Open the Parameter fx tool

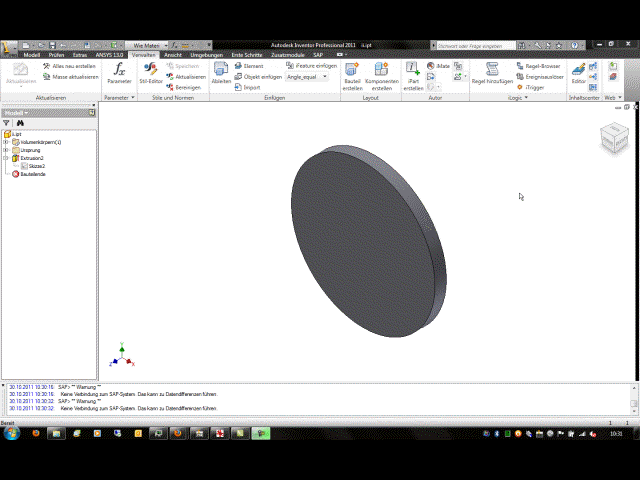pos(119,73)
